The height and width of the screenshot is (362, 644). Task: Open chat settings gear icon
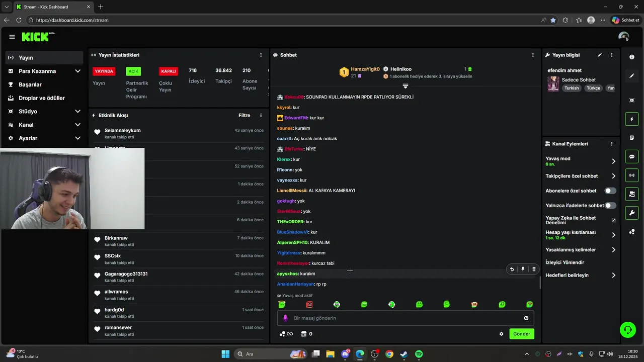tap(501, 334)
